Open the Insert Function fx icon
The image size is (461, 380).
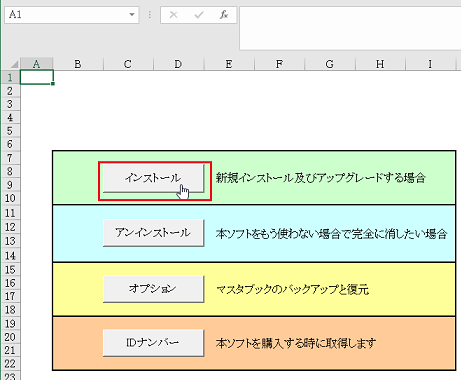tap(224, 15)
